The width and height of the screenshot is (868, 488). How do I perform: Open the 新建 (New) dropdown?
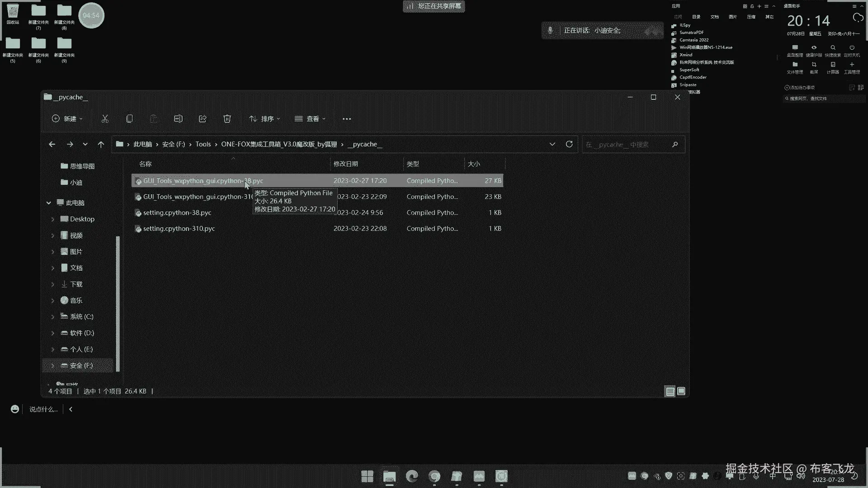68,119
